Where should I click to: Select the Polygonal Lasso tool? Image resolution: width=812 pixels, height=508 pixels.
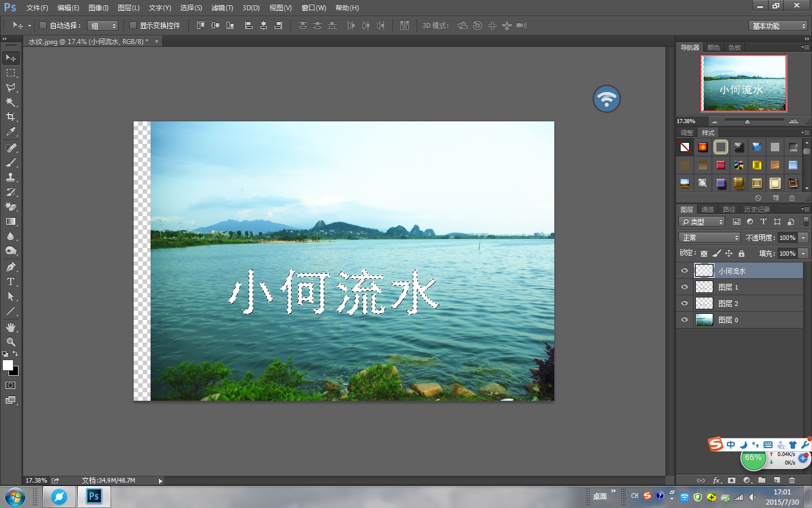pyautogui.click(x=11, y=87)
